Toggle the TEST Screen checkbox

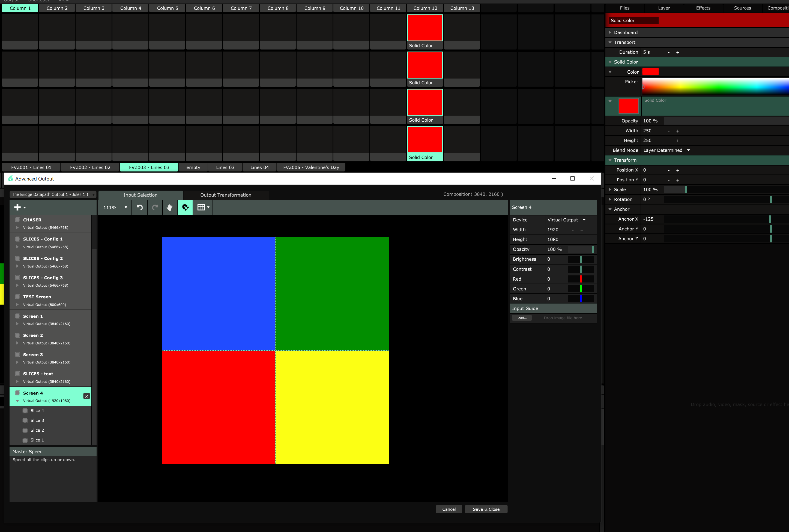[18, 296]
